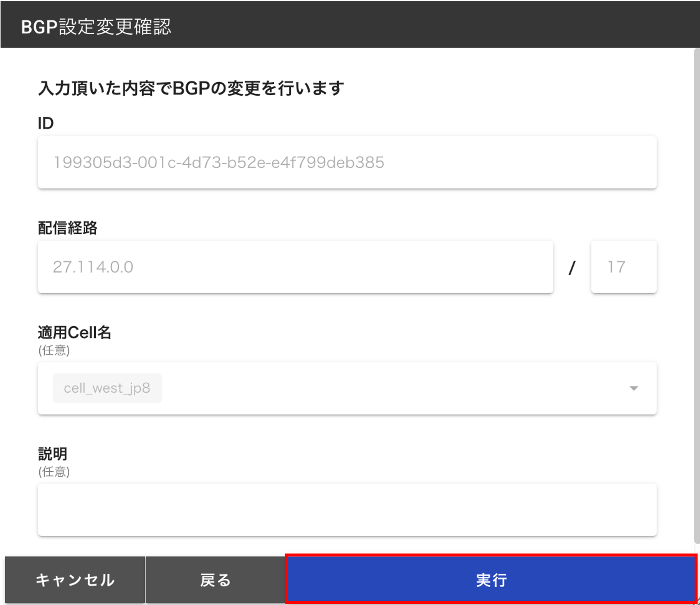Click the BGP設定変更確認 title text
The width and height of the screenshot is (700, 605).
(x=96, y=27)
